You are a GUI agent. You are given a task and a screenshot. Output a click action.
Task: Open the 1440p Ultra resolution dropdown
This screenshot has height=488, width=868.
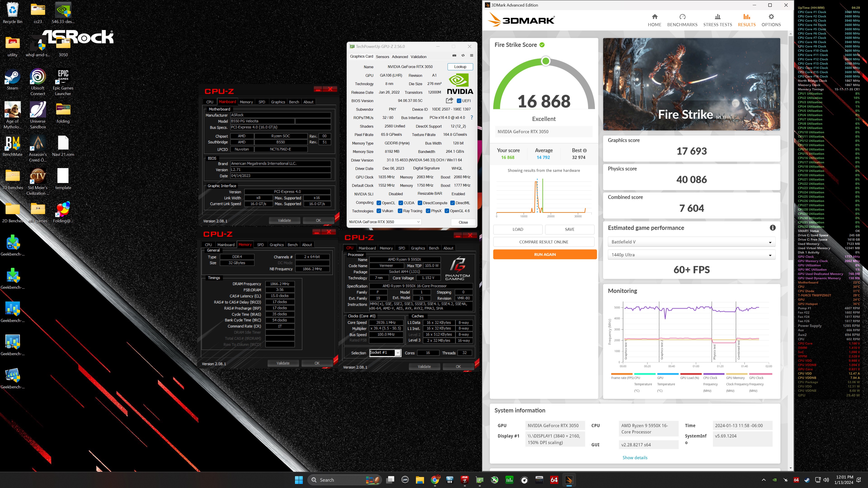tap(691, 255)
